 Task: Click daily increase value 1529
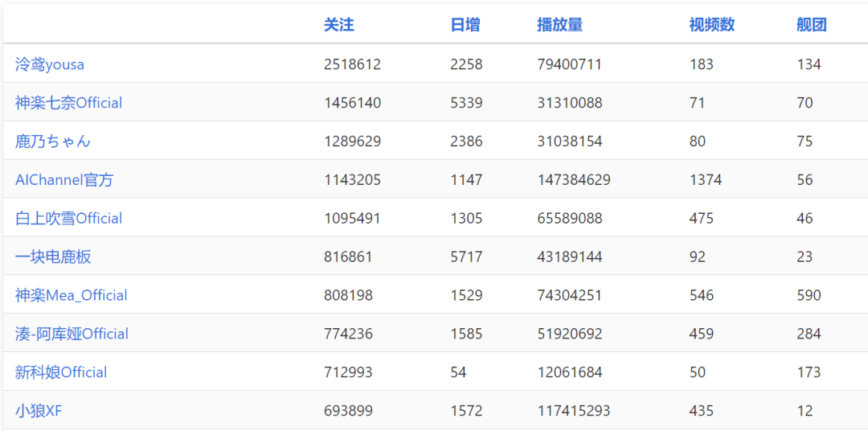pyautogui.click(x=467, y=295)
